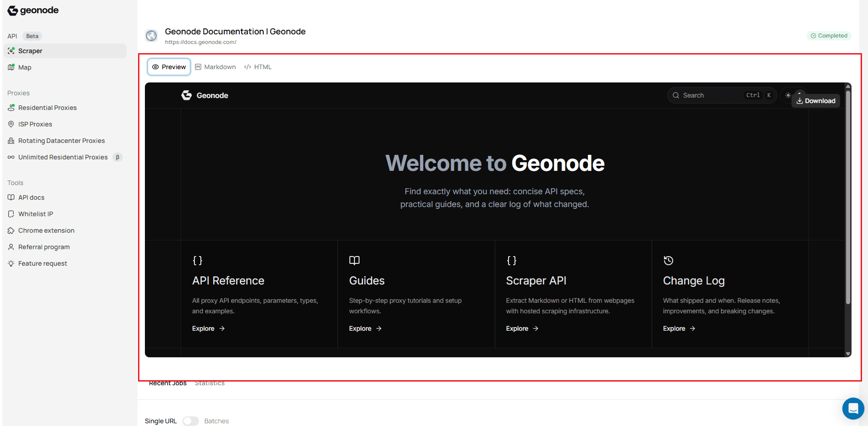Click the Referral program person icon
Image resolution: width=868 pixels, height=426 pixels.
(11, 247)
